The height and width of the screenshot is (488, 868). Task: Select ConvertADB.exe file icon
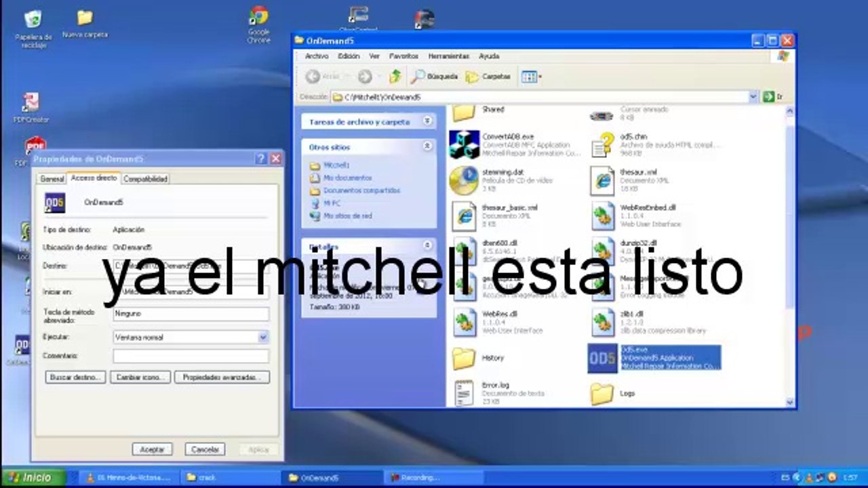click(x=464, y=144)
